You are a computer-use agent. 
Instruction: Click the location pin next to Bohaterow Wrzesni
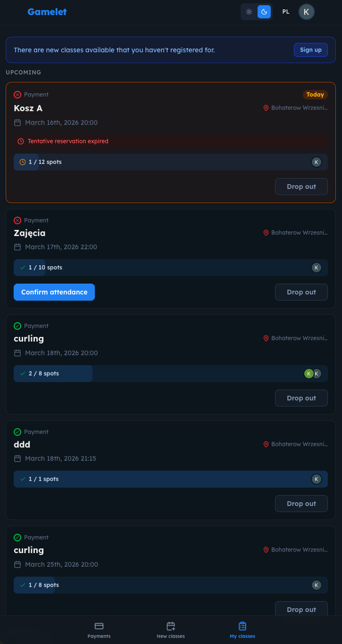(266, 107)
